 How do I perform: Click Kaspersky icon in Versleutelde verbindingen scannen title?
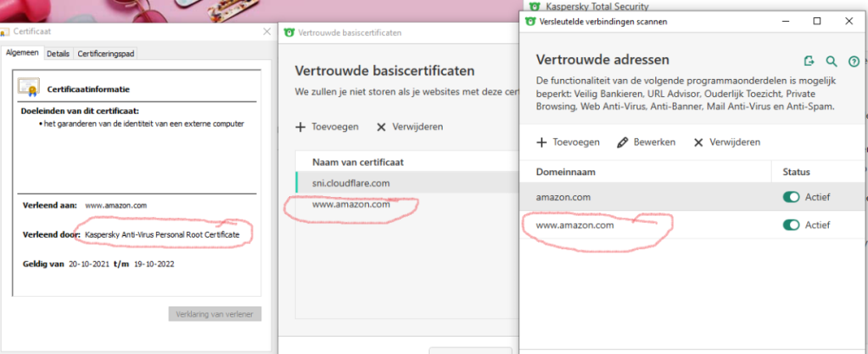coord(530,22)
